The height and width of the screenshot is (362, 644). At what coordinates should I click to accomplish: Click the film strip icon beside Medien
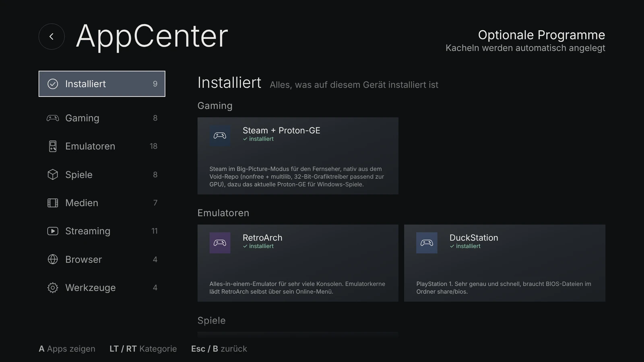pos(53,203)
